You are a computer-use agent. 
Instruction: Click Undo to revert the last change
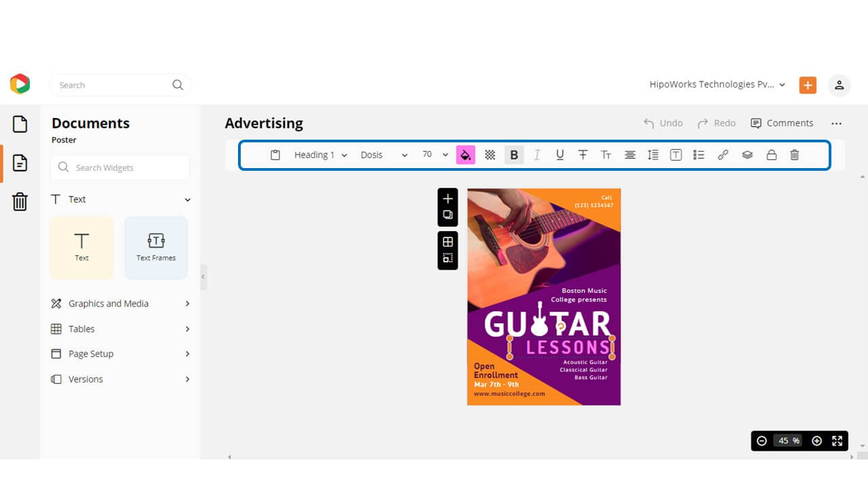pyautogui.click(x=663, y=123)
